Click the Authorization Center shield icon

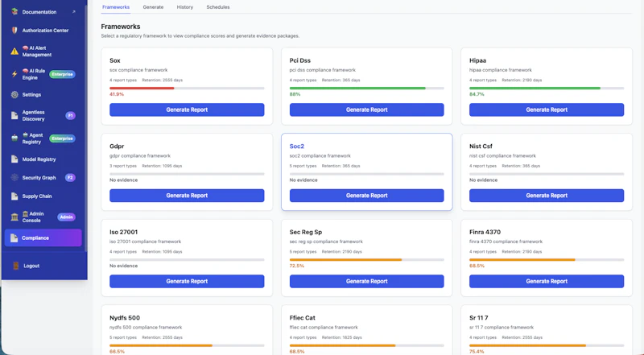[14, 31]
